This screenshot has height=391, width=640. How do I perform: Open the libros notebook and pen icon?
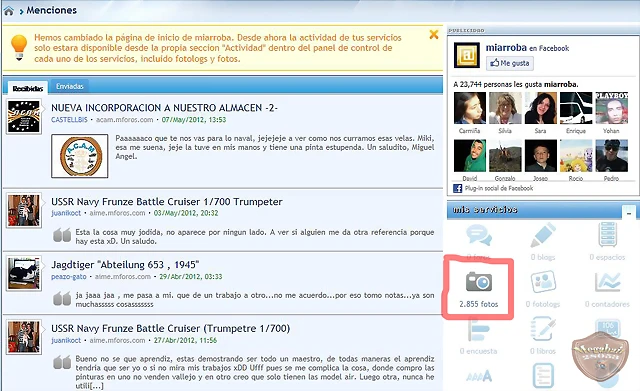tap(543, 329)
